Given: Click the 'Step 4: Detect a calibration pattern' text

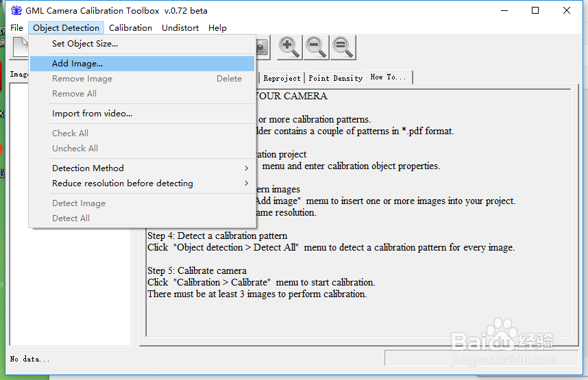Looking at the screenshot, I should [217, 236].
